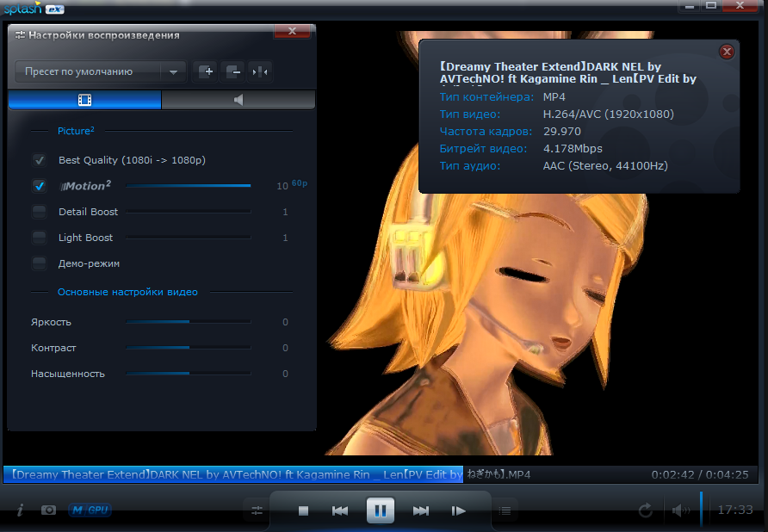The image size is (768, 532).
Task: Click the MP4 container type value
Action: click(554, 97)
